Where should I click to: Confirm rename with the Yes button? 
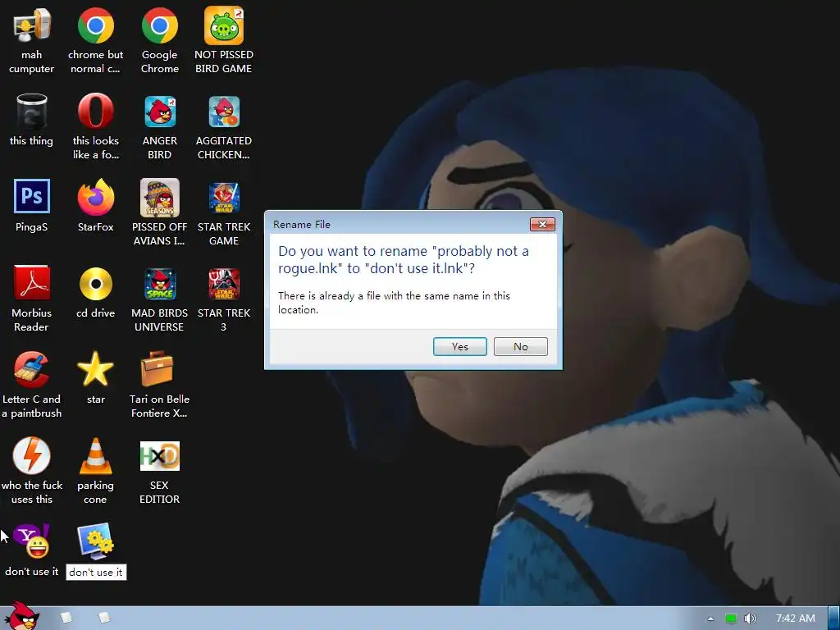(459, 347)
